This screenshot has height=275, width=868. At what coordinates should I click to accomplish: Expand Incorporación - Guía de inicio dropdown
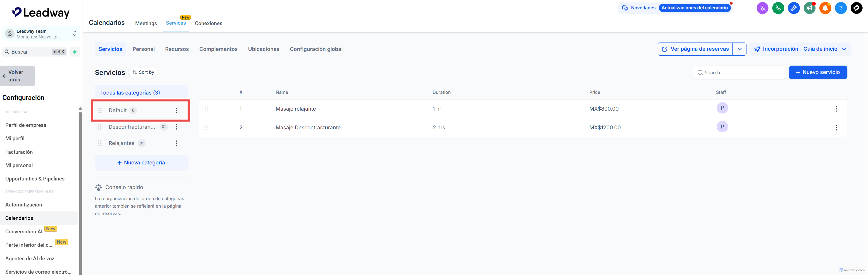click(844, 49)
